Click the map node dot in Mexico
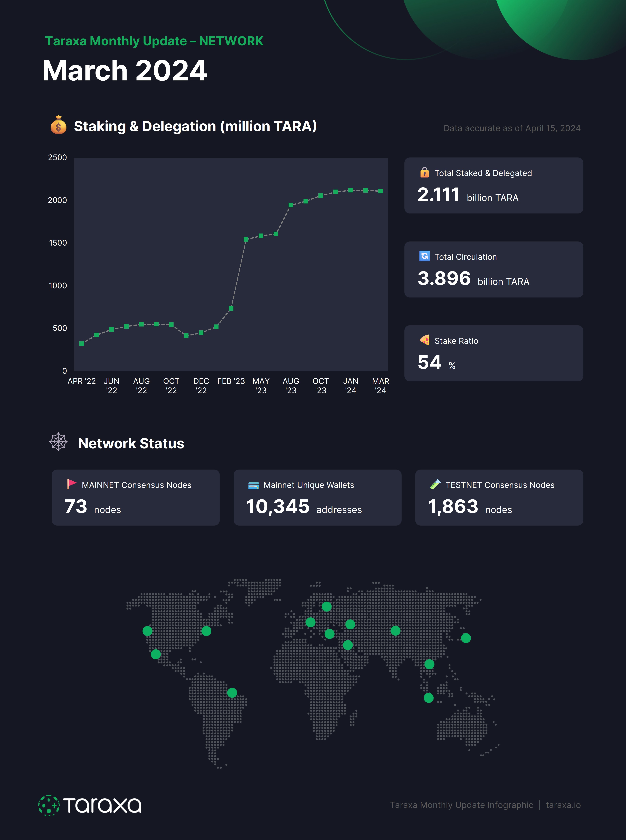This screenshot has height=840, width=626. 156,654
